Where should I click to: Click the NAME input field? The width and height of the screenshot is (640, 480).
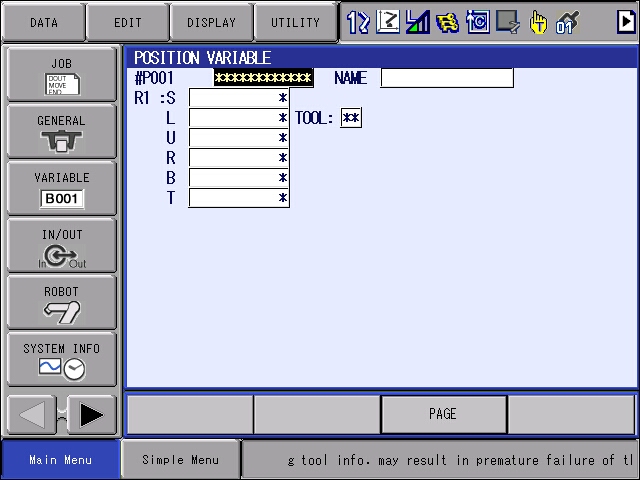[447, 78]
